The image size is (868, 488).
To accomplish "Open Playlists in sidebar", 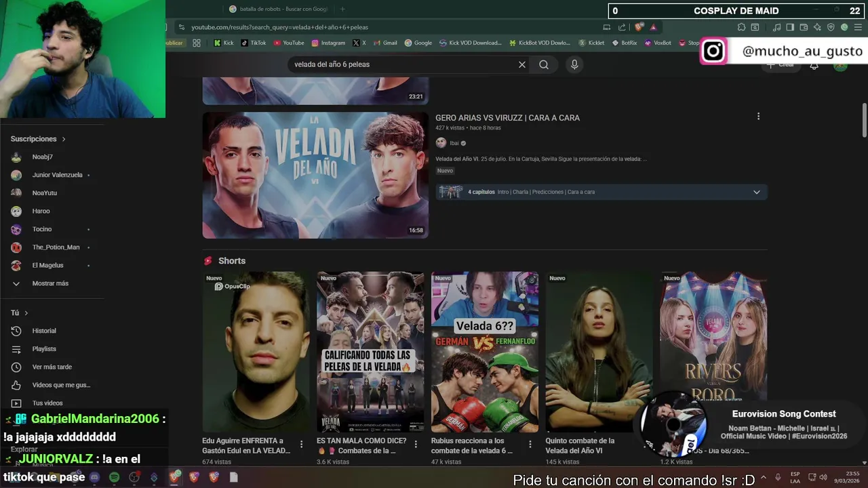I will 44,348.
